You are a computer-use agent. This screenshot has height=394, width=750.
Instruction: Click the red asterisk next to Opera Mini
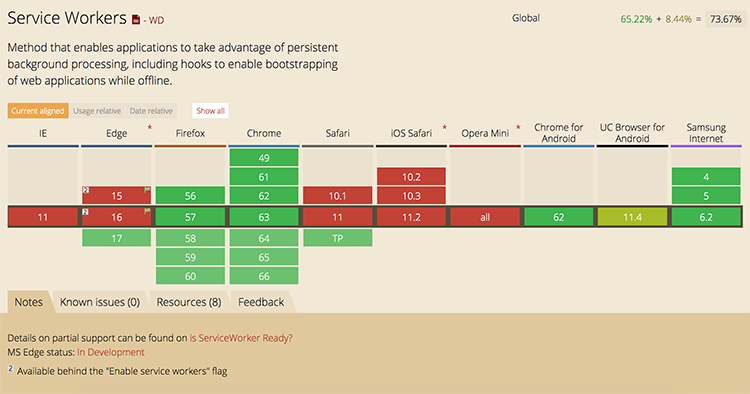pyautogui.click(x=518, y=127)
